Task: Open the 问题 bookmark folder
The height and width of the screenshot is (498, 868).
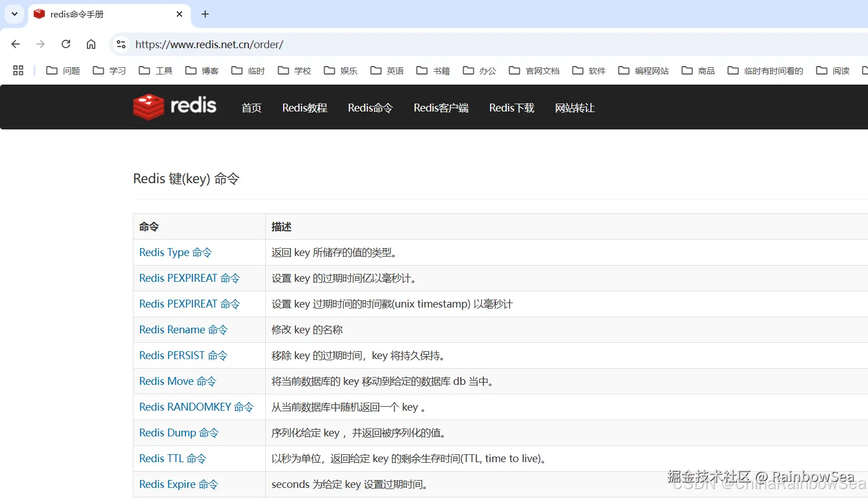Action: click(63, 71)
